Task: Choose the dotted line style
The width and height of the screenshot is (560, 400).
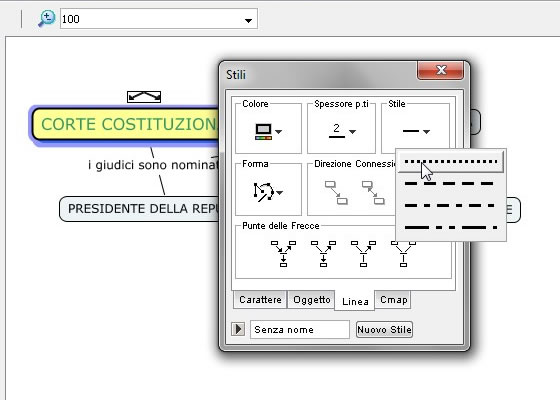Action: click(x=451, y=162)
